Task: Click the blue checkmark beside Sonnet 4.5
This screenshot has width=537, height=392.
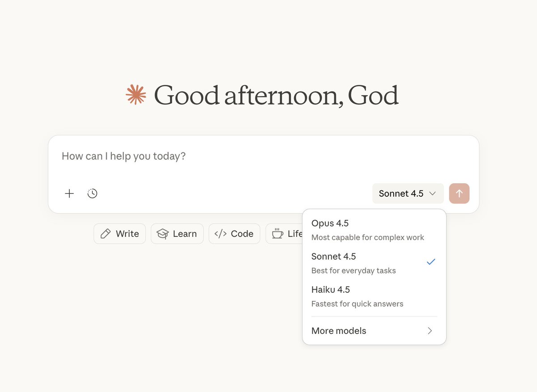Action: click(431, 262)
